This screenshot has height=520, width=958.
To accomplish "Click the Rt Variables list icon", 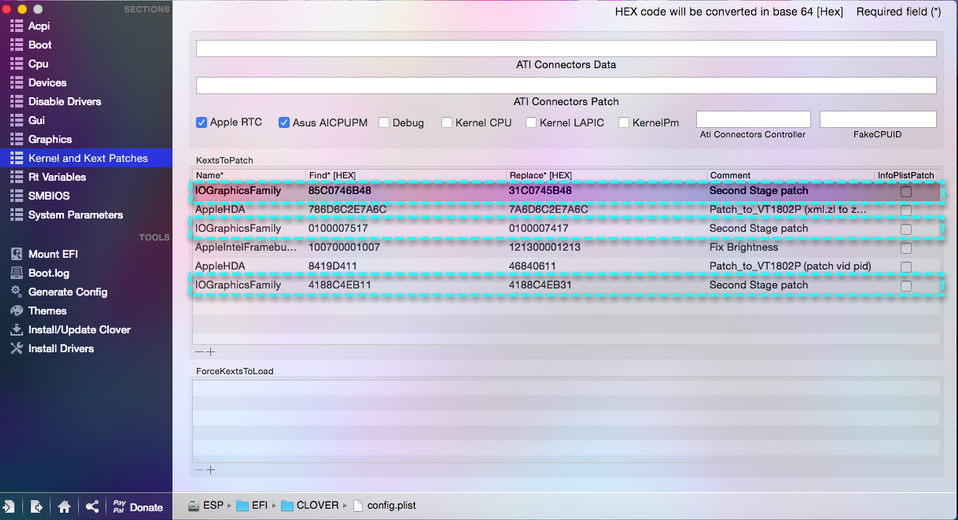I will 16,177.
